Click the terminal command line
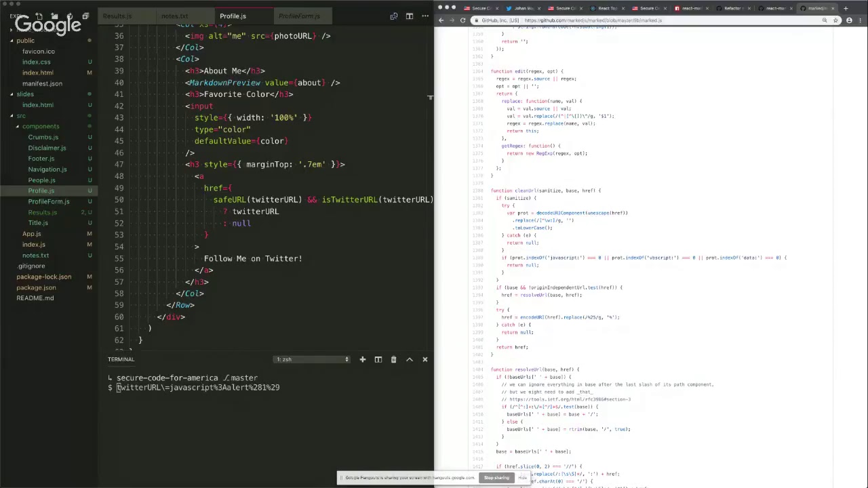This screenshot has width=868, height=488. click(x=198, y=388)
